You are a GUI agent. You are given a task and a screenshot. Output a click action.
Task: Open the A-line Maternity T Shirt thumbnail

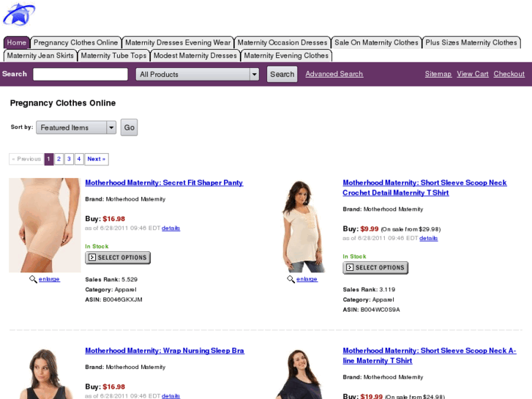[x=299, y=374]
